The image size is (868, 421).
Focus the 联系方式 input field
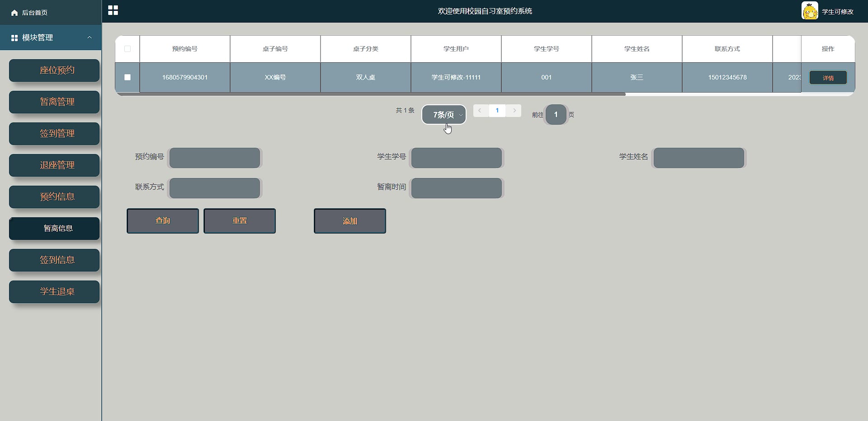pyautogui.click(x=215, y=188)
